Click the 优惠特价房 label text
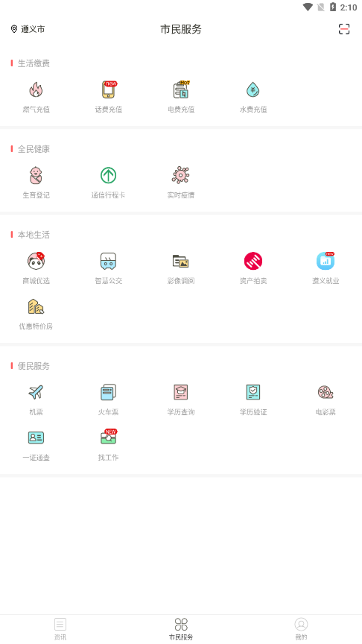362x644 pixels. pyautogui.click(x=36, y=326)
